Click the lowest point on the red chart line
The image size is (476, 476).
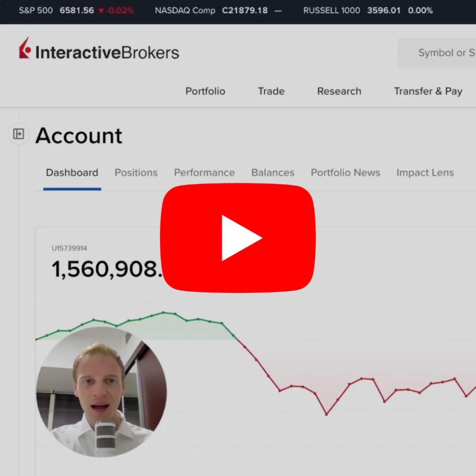[326, 414]
